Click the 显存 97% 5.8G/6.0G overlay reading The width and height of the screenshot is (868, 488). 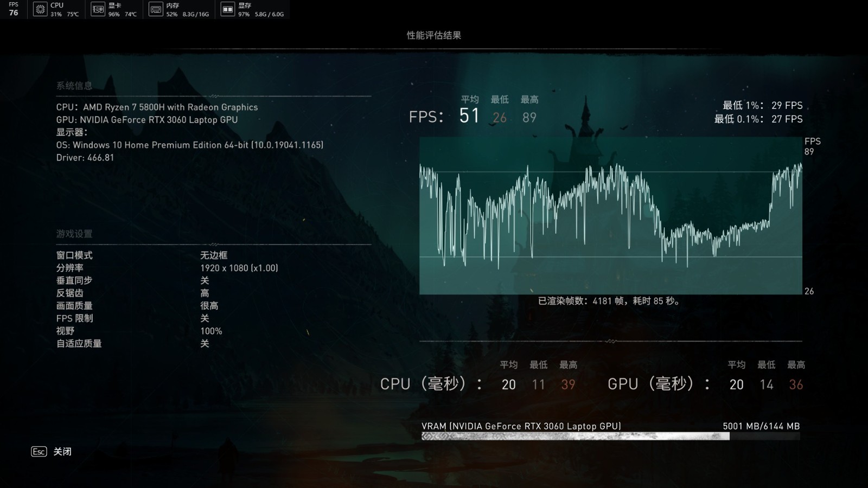pos(261,10)
